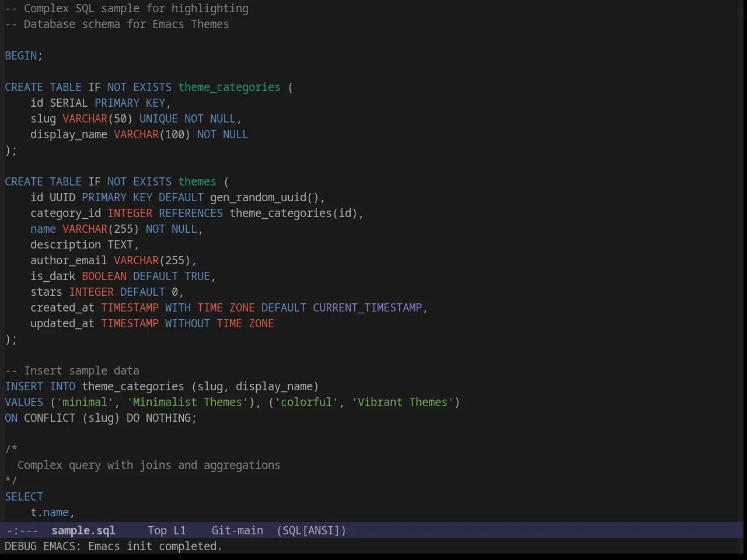Viewport: 747px width, 560px height.
Task: Click CURRENT_TIMESTAMP on created_at line
Action: 367,307
